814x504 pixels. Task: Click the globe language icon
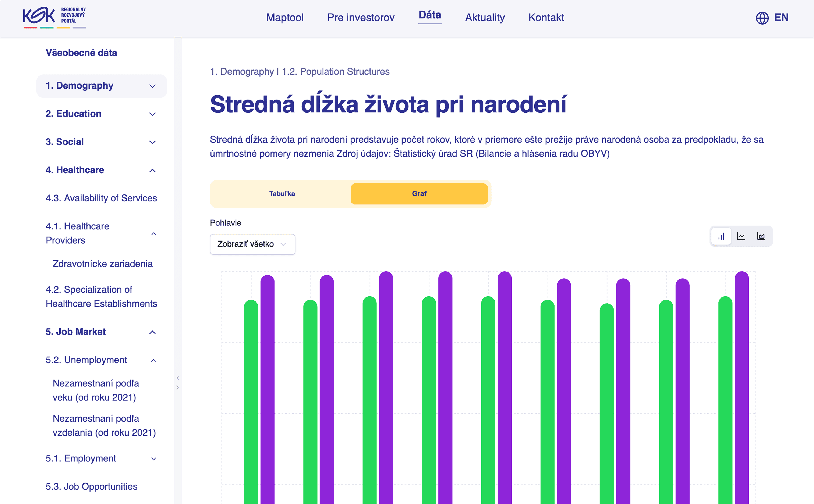coord(762,18)
